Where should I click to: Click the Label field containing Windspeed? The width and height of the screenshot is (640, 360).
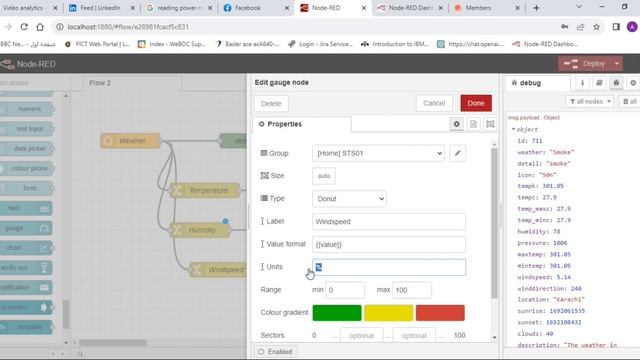point(389,222)
